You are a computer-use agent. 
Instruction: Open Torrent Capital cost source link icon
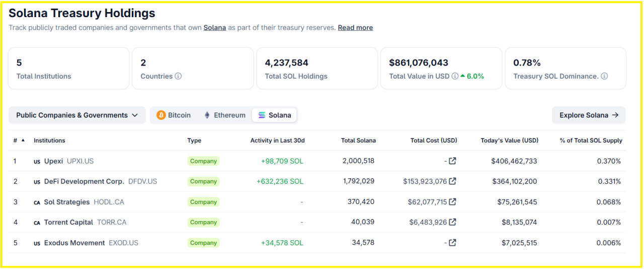click(x=452, y=222)
